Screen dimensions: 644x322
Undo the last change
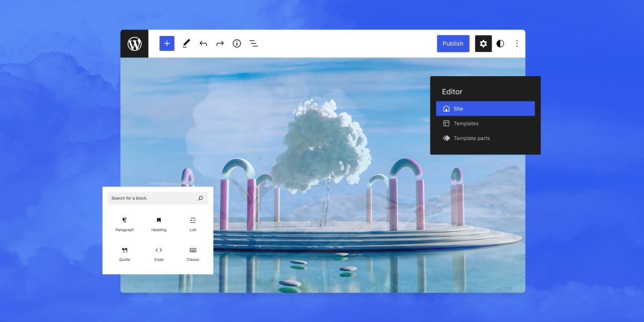pos(203,43)
